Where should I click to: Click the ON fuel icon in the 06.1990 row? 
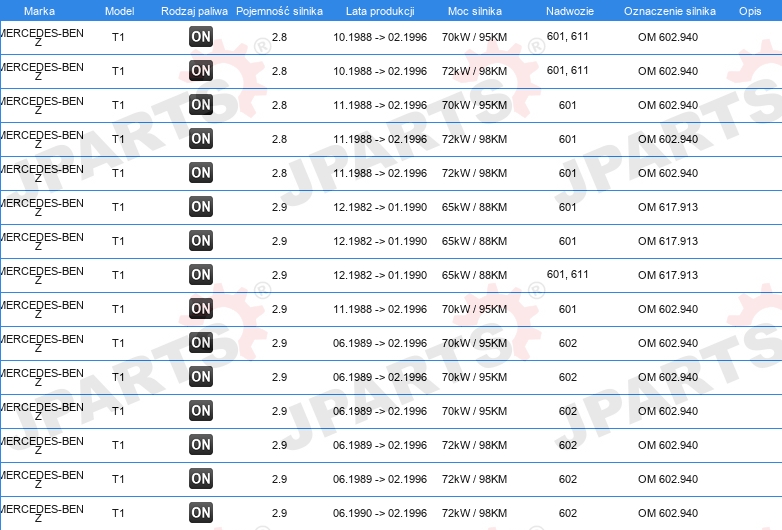tap(201, 513)
